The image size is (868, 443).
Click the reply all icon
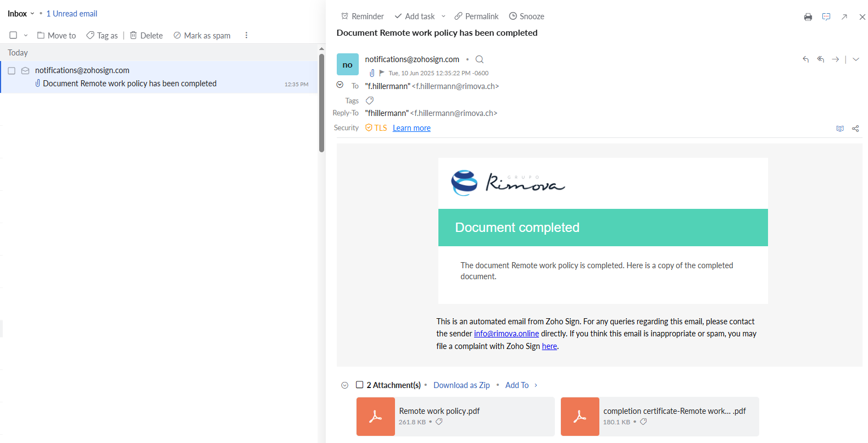pyautogui.click(x=820, y=59)
